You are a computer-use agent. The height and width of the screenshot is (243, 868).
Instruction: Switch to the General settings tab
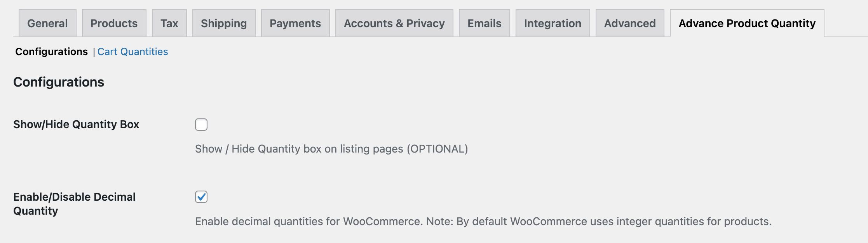point(47,23)
